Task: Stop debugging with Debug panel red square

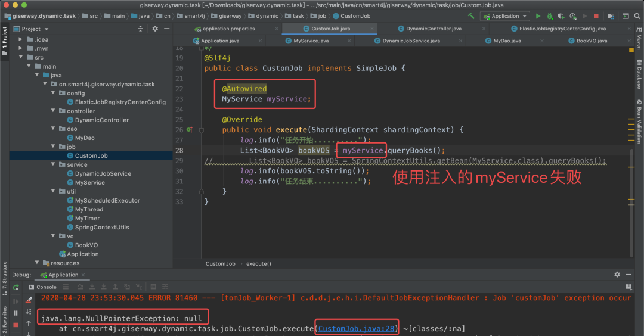Action: click(x=16, y=325)
